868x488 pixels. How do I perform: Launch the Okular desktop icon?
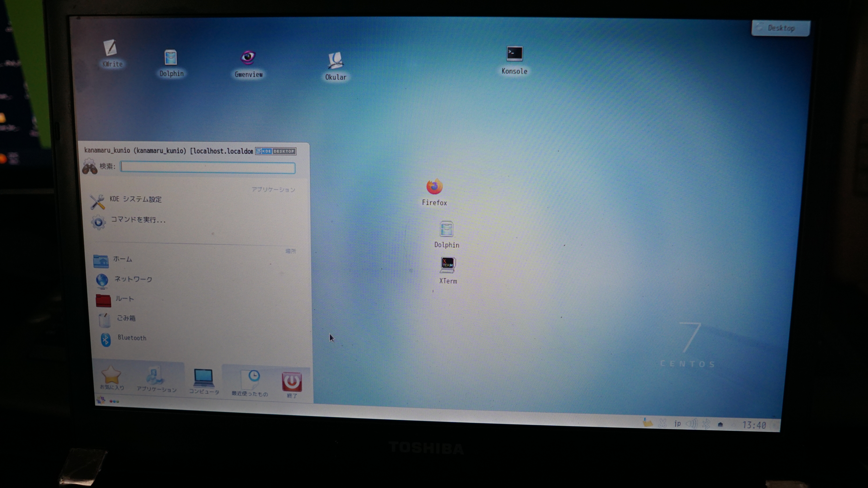pyautogui.click(x=336, y=66)
